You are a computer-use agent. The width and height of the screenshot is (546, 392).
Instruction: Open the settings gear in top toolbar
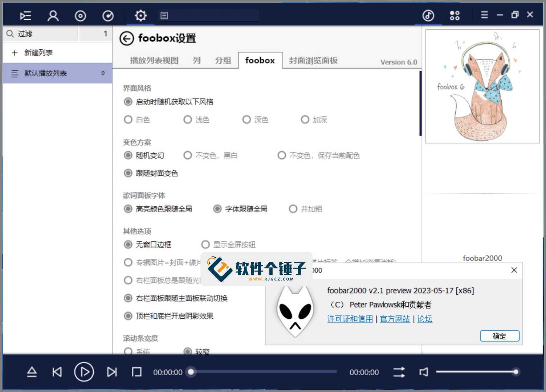[140, 16]
